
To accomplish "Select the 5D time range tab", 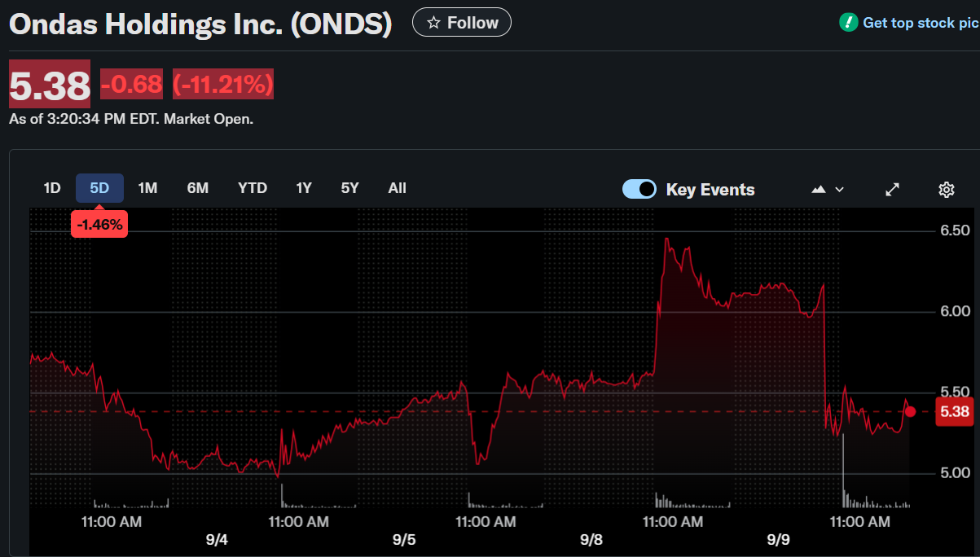I will [99, 188].
